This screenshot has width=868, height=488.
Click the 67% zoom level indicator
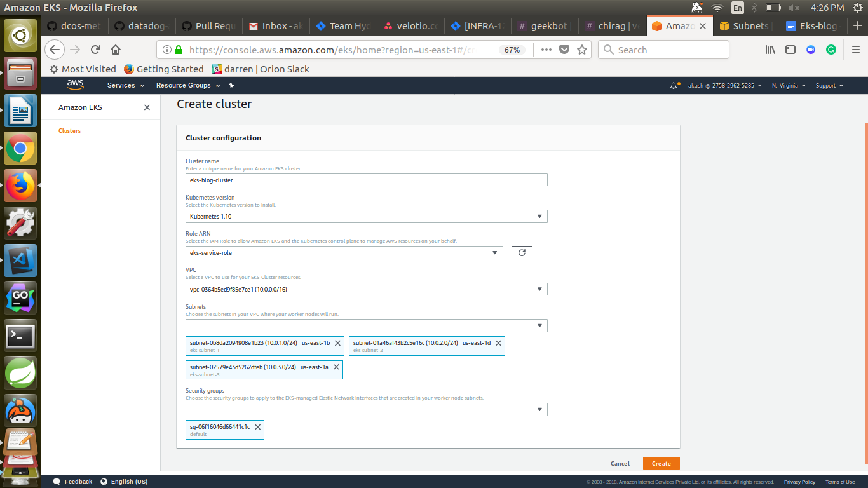click(x=512, y=50)
